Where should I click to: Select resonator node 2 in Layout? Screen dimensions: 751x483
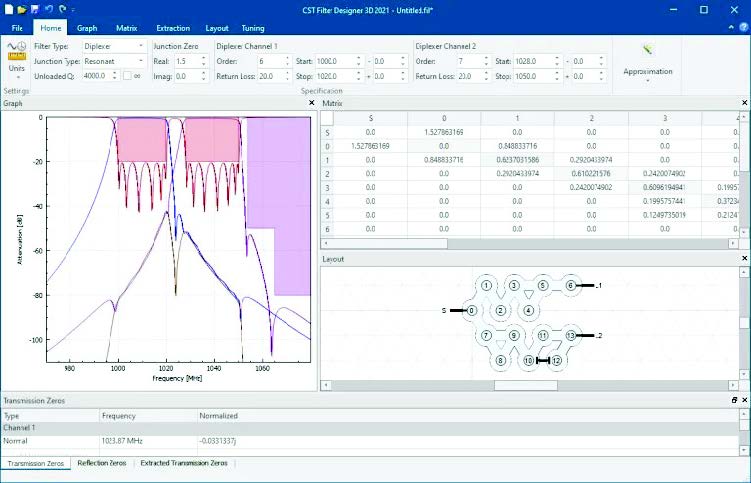[501, 310]
